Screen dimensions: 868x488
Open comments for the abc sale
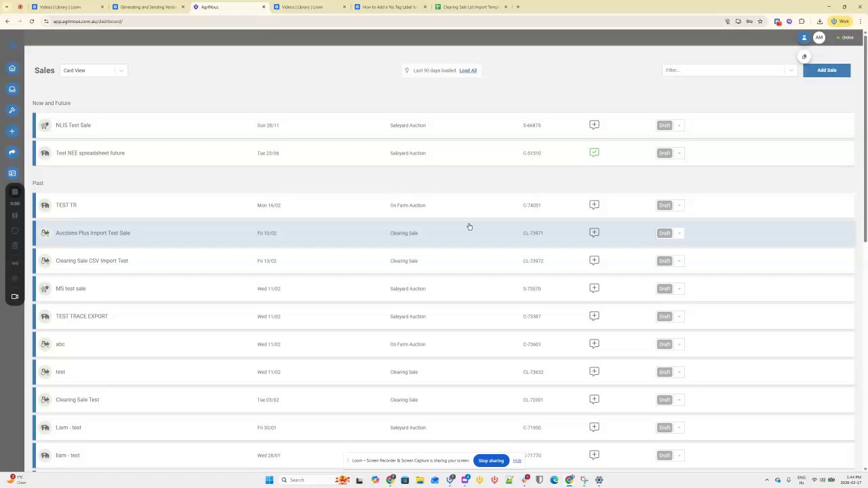click(x=594, y=344)
